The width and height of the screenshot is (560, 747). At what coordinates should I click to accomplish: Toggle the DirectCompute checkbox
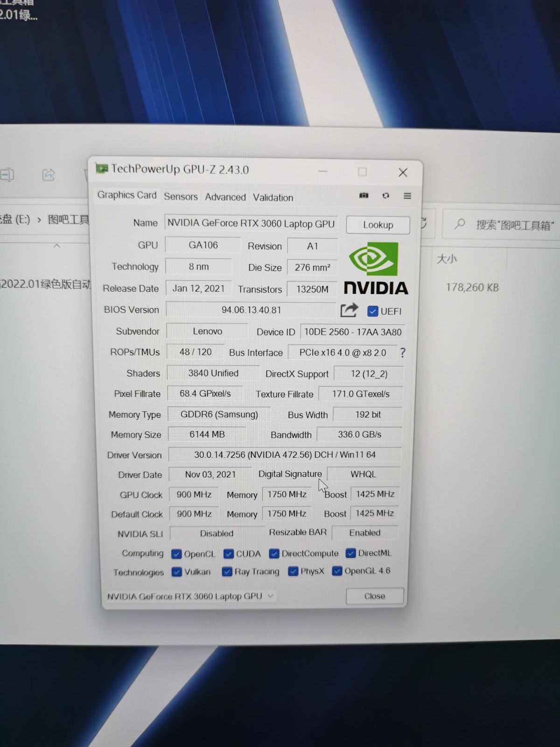point(274,554)
